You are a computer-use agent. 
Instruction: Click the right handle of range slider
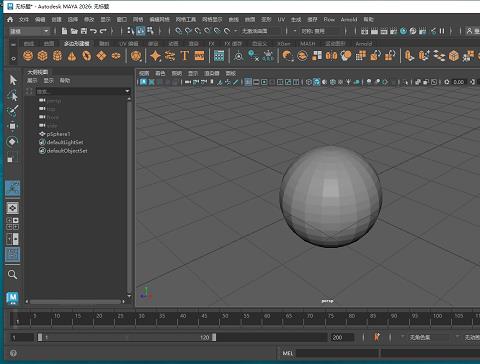(214, 337)
